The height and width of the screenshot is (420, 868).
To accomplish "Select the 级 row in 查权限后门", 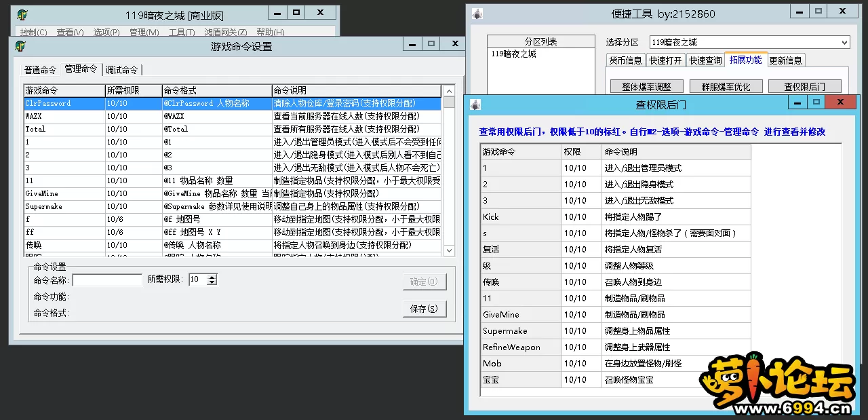I will [x=616, y=265].
